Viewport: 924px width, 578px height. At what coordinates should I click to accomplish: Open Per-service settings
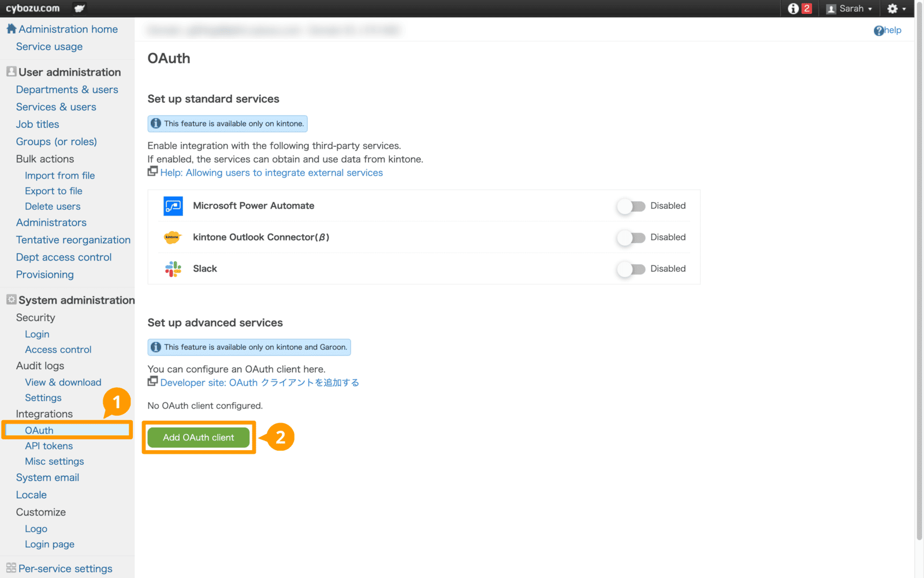65,569
